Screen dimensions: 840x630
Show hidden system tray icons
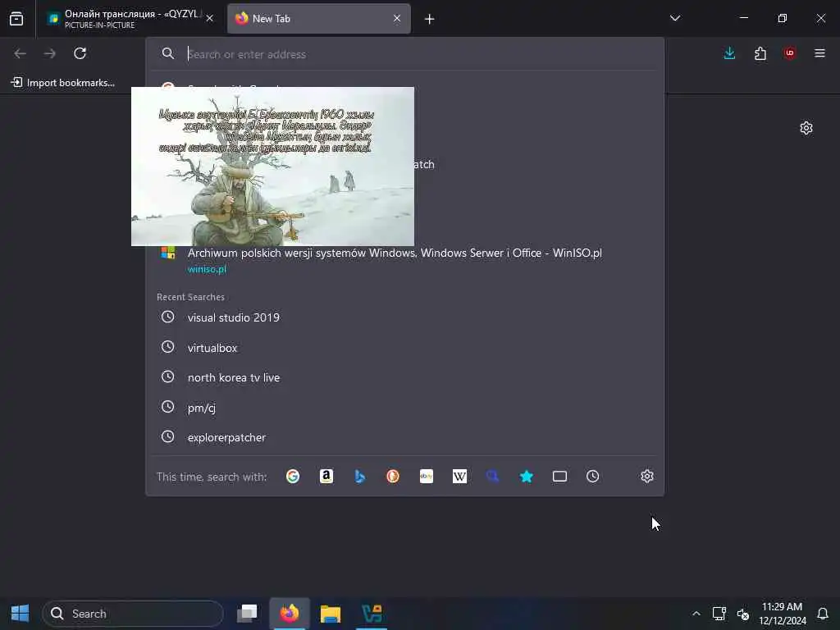pyautogui.click(x=696, y=614)
